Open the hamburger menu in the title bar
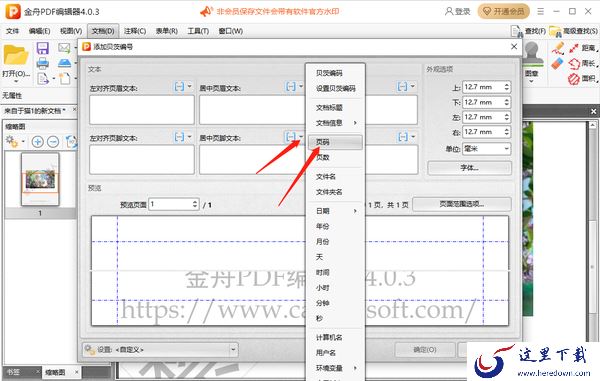The image size is (600, 381). pyautogui.click(x=540, y=11)
